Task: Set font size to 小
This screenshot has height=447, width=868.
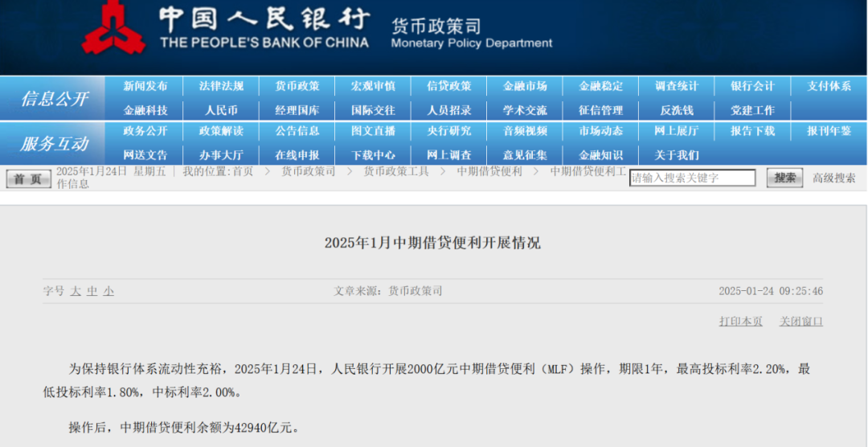Action: pos(108,291)
